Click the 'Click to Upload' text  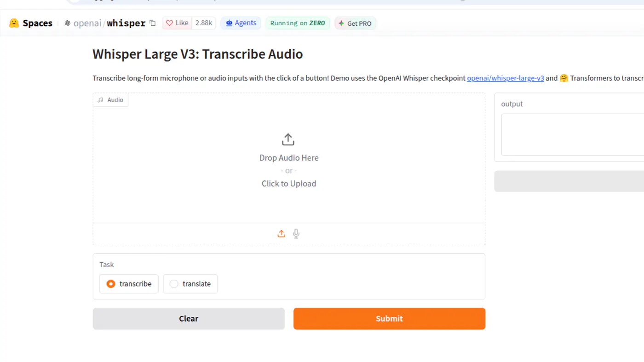[289, 184]
